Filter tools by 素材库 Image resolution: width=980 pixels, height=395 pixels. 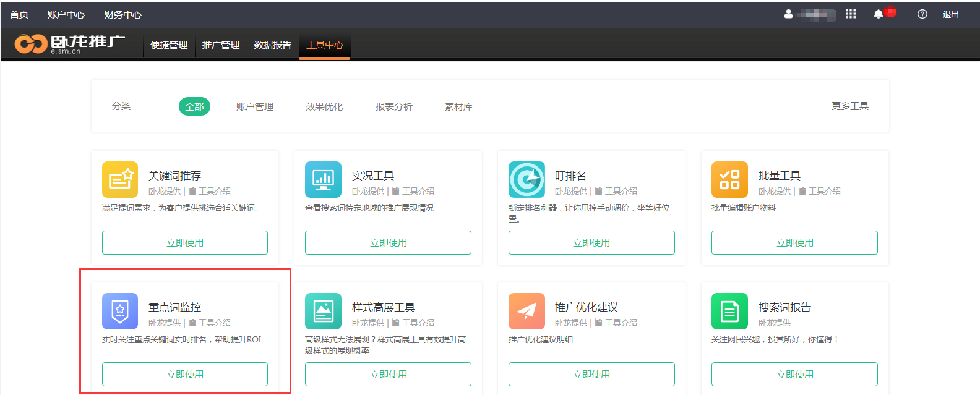tap(459, 106)
